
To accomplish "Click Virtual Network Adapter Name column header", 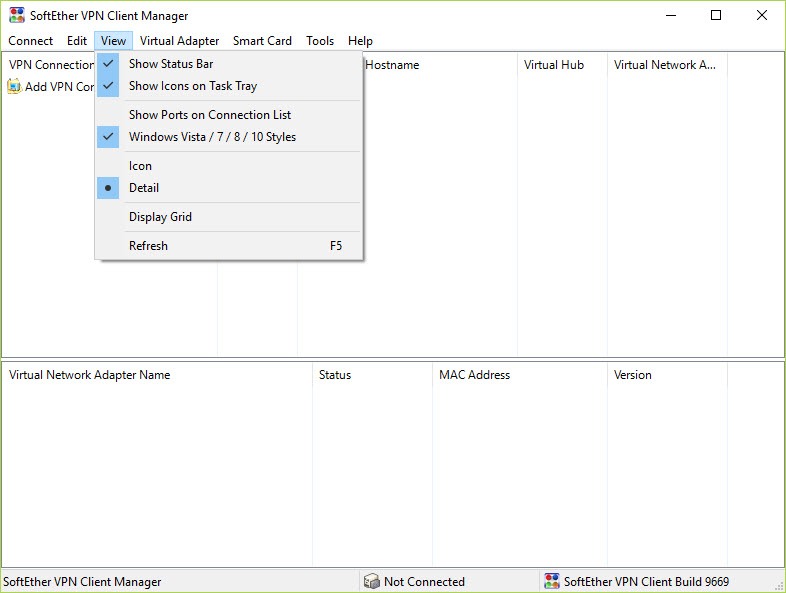I will click(90, 375).
